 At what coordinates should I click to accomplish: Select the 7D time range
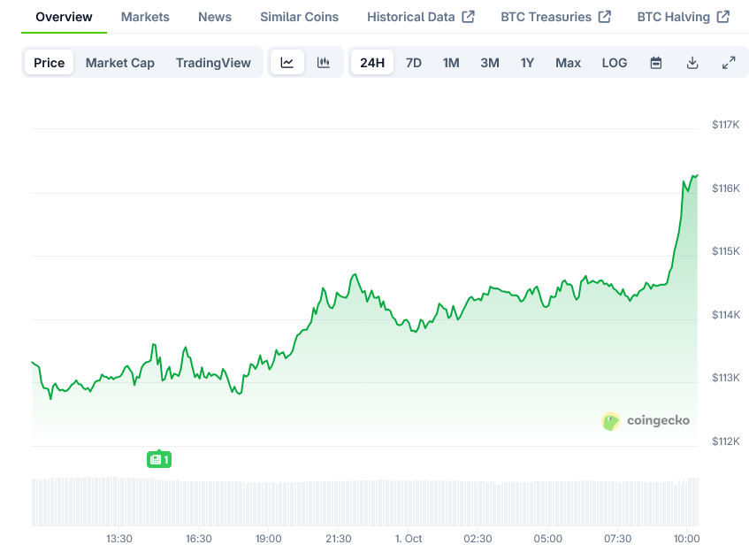click(414, 63)
